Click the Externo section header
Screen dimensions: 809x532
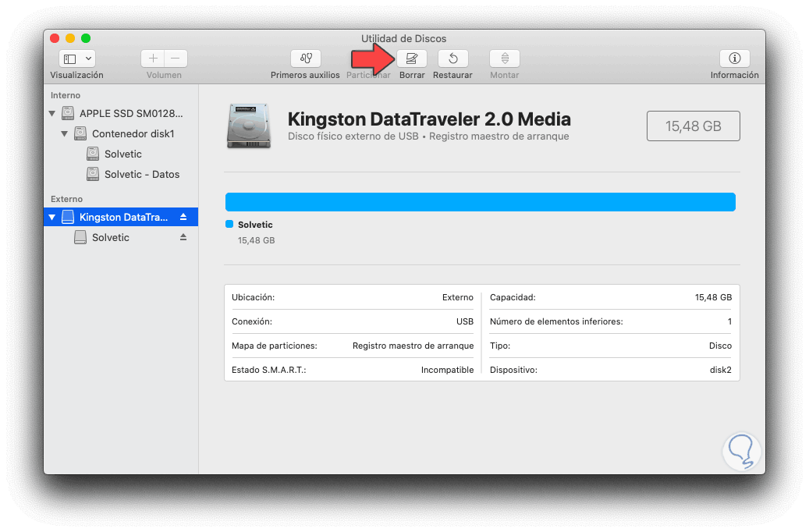point(66,199)
